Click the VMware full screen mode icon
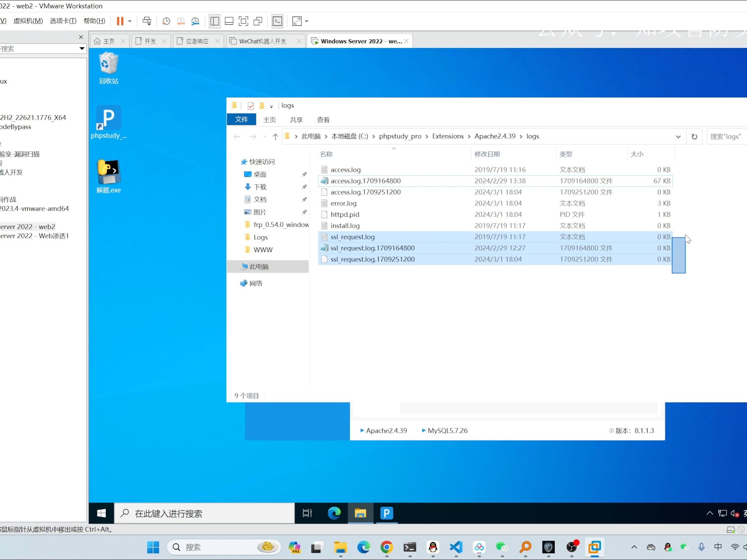This screenshot has height=560, width=747. [x=243, y=21]
